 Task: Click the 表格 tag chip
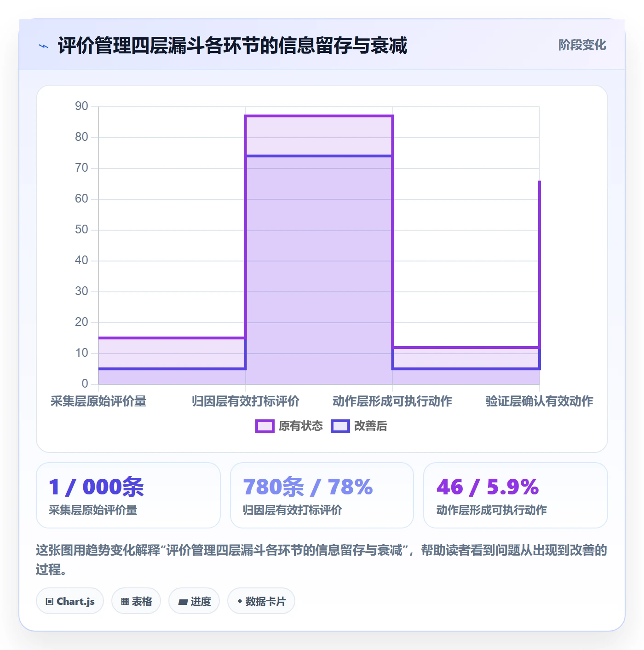click(136, 601)
